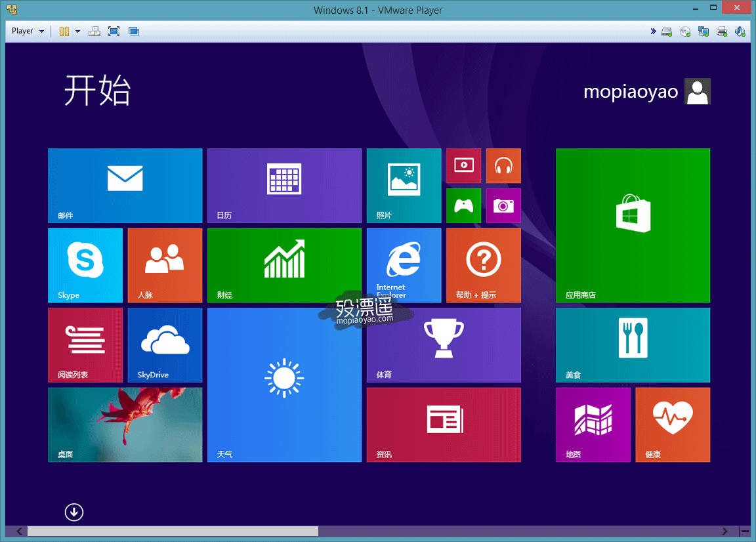The image size is (756, 542).
Task: Open the Sports (体育) tile
Action: pyautogui.click(x=444, y=345)
